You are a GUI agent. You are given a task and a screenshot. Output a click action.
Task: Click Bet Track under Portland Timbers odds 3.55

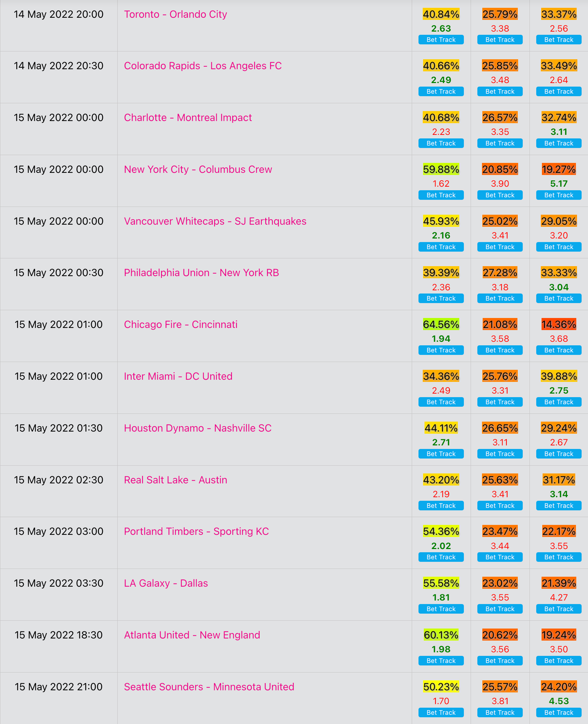(559, 557)
